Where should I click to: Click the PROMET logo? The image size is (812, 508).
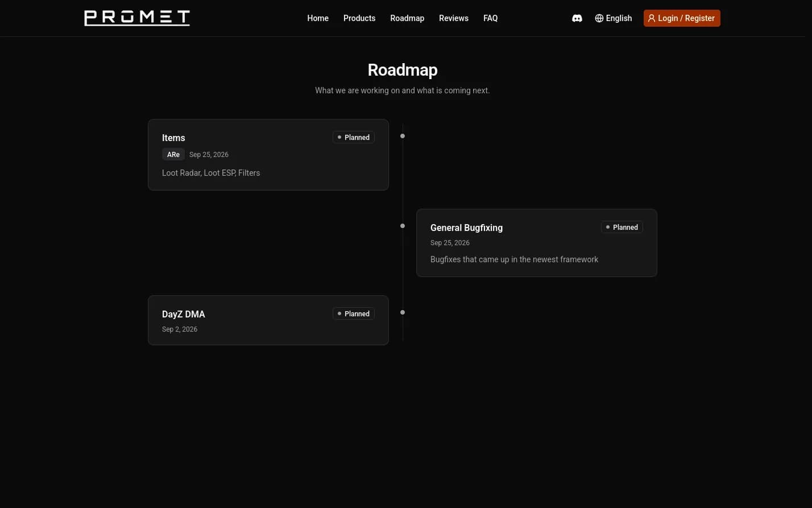click(137, 18)
